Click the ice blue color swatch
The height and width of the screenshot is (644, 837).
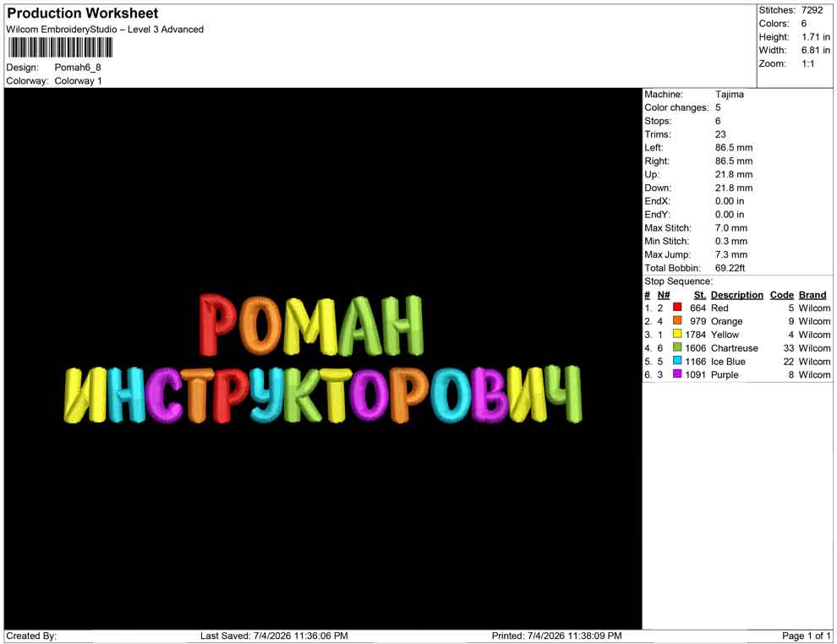677,361
